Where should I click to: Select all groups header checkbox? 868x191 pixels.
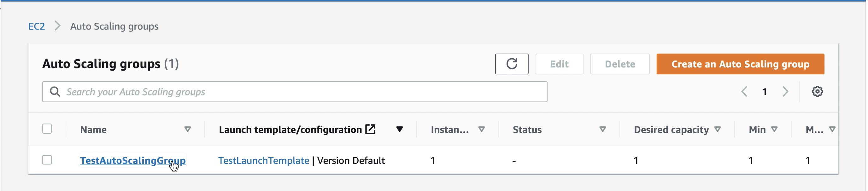click(x=47, y=129)
